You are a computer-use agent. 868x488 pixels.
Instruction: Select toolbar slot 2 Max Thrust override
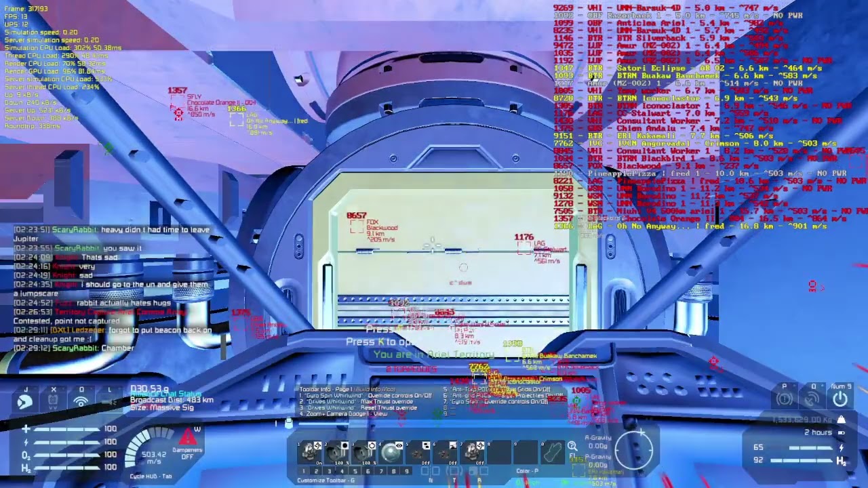(337, 452)
